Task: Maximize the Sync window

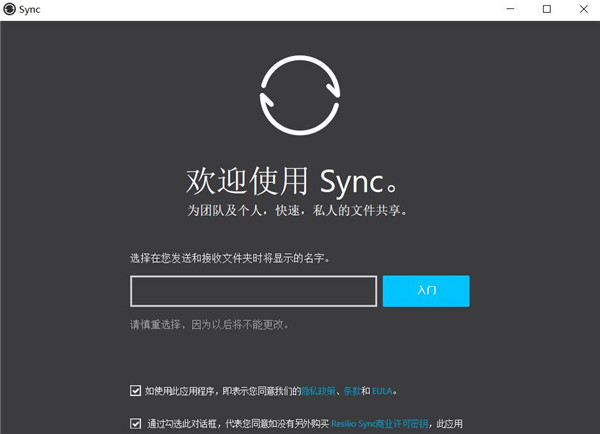Action: [547, 10]
